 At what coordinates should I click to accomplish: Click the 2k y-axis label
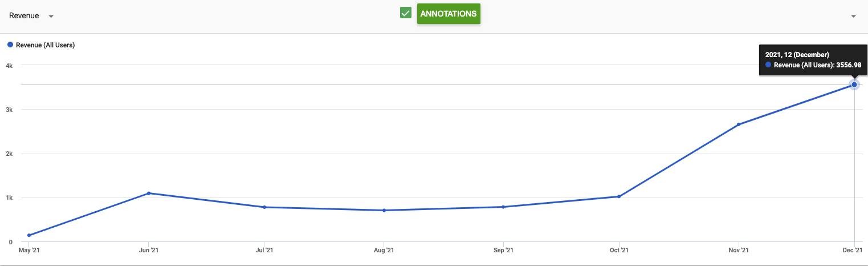click(9, 154)
